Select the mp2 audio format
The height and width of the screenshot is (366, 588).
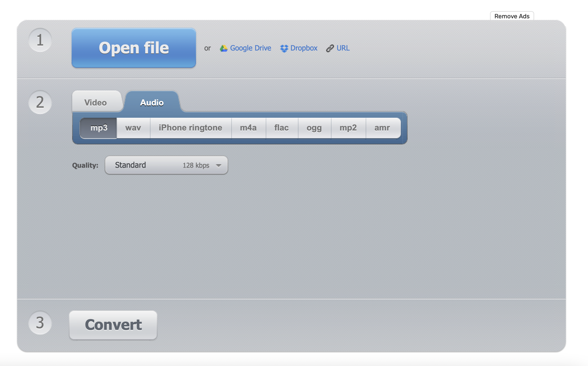(348, 127)
